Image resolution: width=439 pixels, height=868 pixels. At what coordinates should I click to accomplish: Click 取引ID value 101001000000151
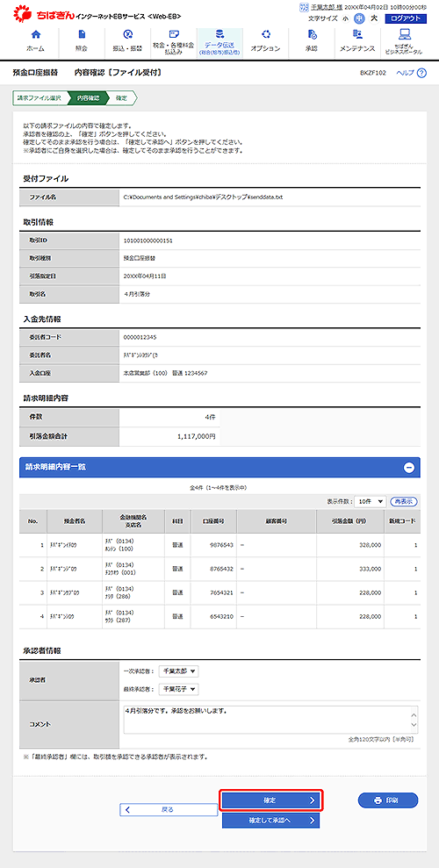click(x=148, y=240)
